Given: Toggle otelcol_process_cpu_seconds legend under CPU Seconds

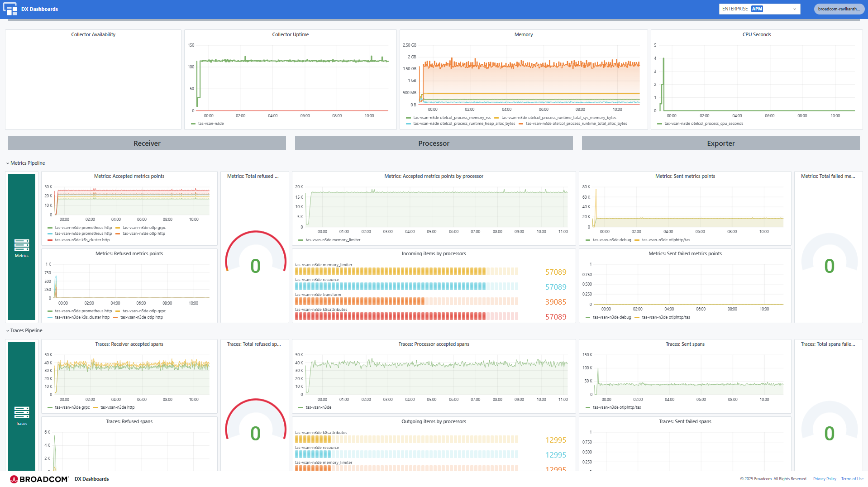Looking at the screenshot, I should point(703,123).
